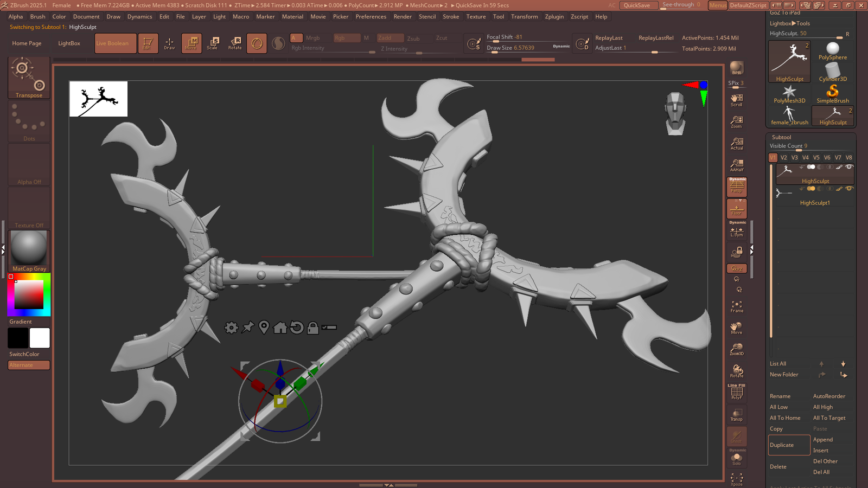Screen dimensions: 868x488
Task: Hide the HighSculpt1 subtool eye
Action: (x=849, y=189)
